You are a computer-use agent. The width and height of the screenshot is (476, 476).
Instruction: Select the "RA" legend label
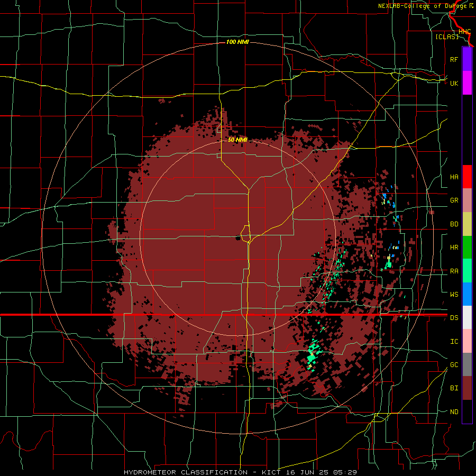(454, 271)
